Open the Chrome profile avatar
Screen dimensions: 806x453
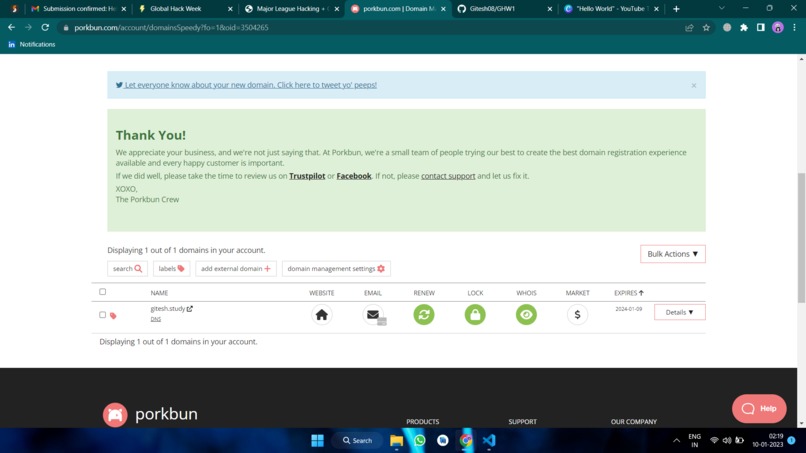click(x=778, y=28)
